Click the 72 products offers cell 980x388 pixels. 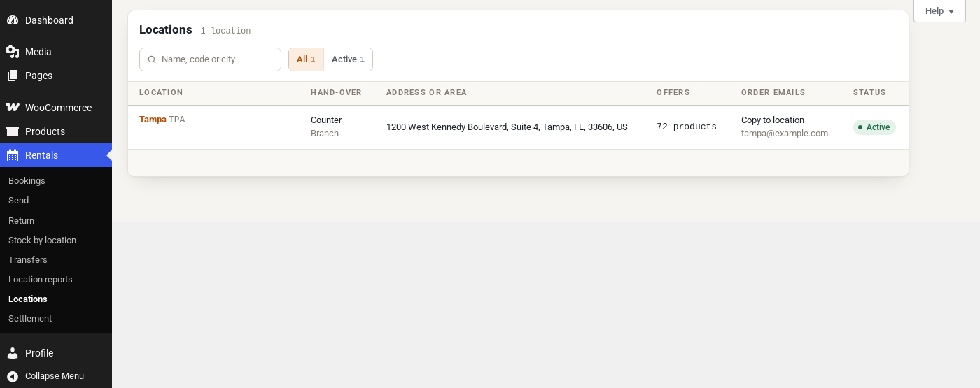687,127
